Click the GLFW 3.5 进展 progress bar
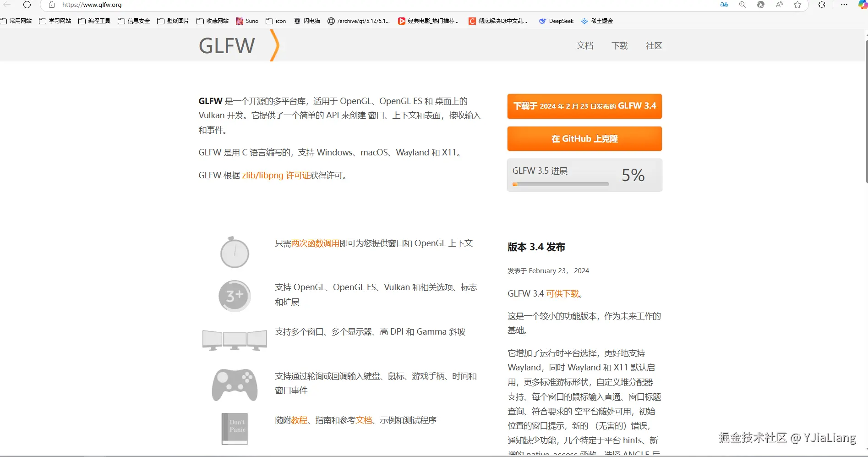Screen dimensions: 868x457 561,184
